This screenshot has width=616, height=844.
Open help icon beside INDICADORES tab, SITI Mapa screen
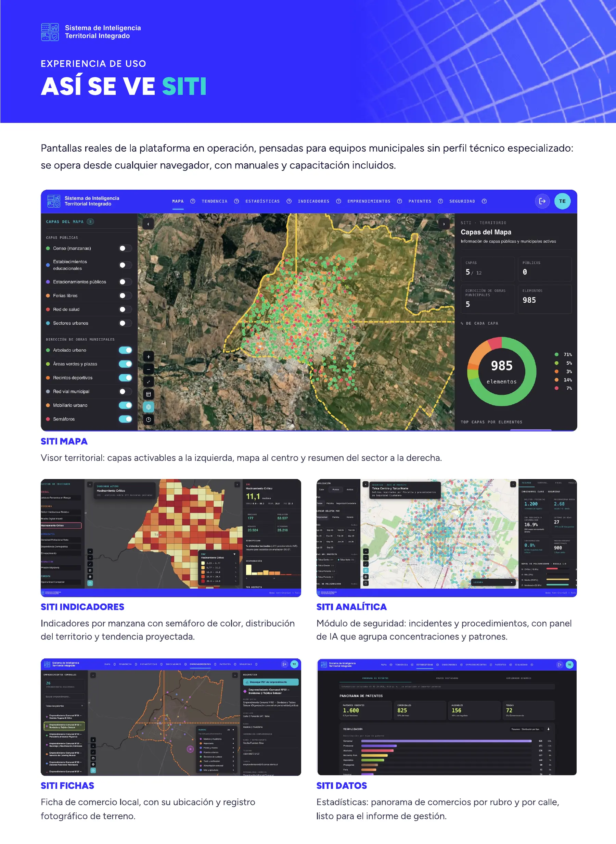pos(338,201)
